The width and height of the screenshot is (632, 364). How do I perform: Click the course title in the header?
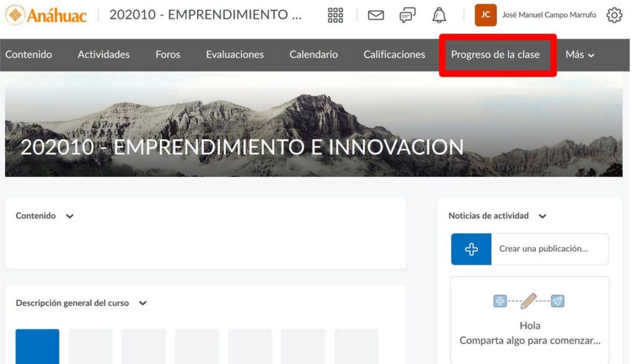point(206,15)
